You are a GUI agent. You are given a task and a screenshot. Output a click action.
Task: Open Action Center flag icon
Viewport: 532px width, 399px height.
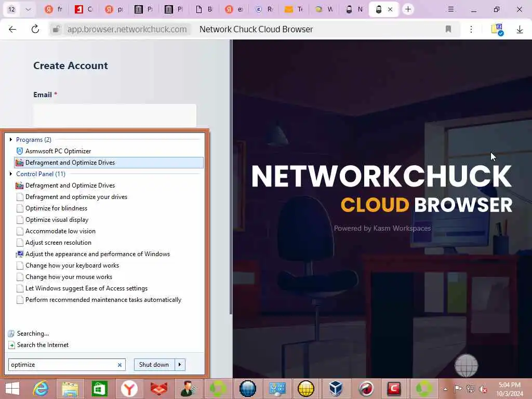[x=458, y=389]
